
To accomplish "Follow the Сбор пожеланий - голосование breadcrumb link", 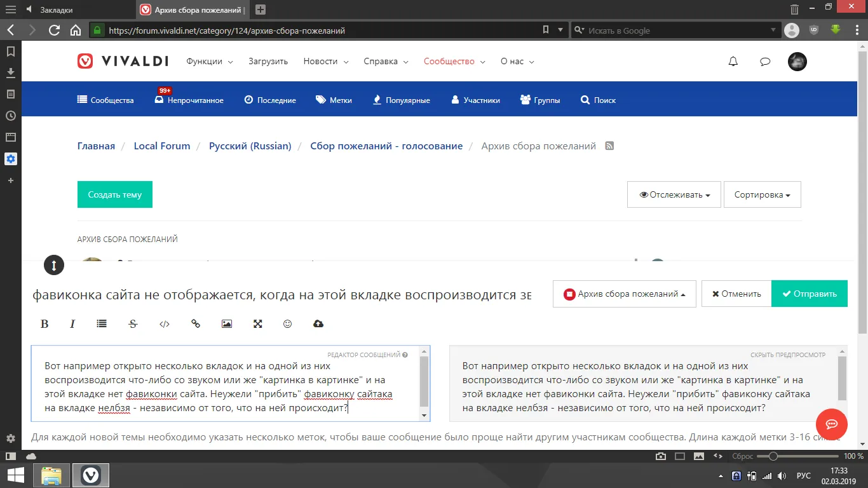I will point(386,146).
